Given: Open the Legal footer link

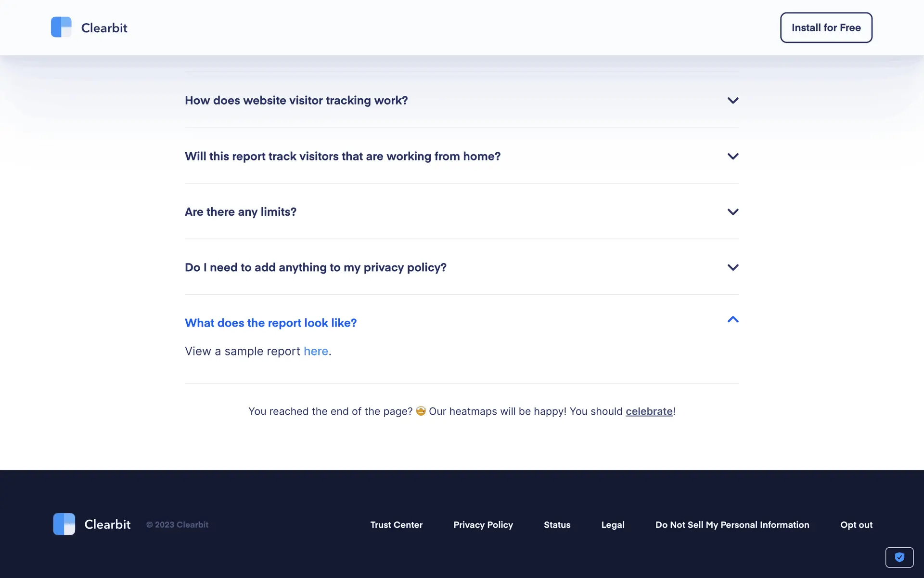Looking at the screenshot, I should click(x=613, y=525).
